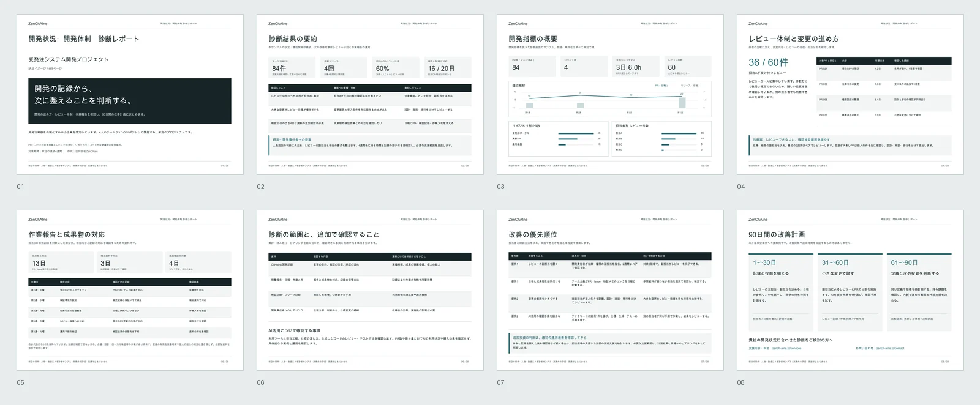
Task: Click the 36 / 60件 figure
Action: [x=769, y=62]
